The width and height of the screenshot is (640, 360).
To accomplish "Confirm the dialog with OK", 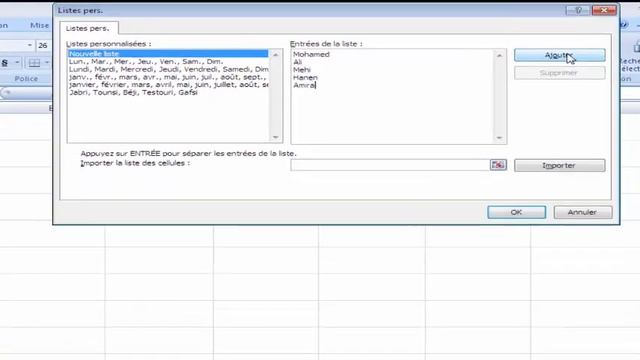I will click(516, 212).
